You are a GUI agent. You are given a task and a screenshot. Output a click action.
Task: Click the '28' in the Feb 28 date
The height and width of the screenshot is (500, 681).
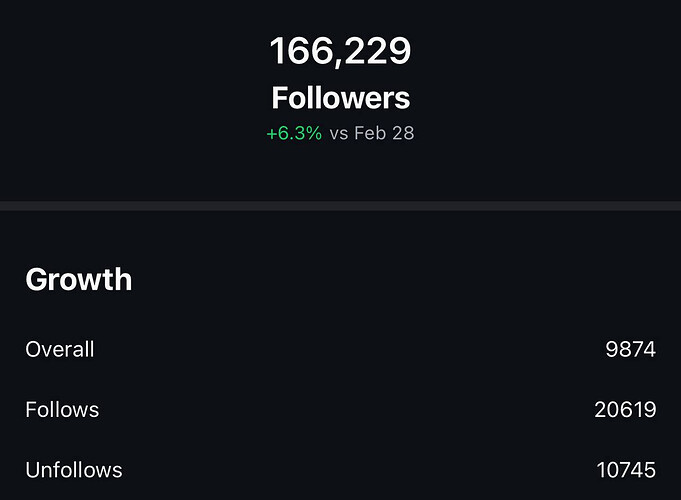(403, 133)
